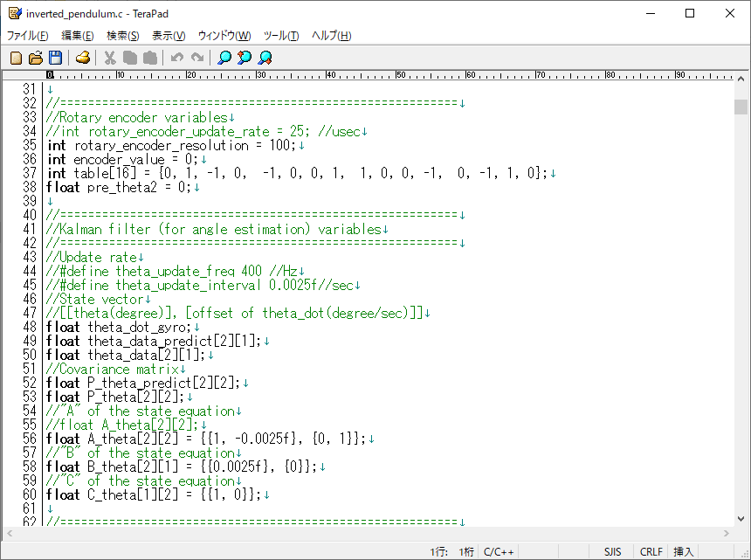Click the horizontal scrollbar left arrow
Image resolution: width=751 pixels, height=560 pixels.
pos(10,533)
